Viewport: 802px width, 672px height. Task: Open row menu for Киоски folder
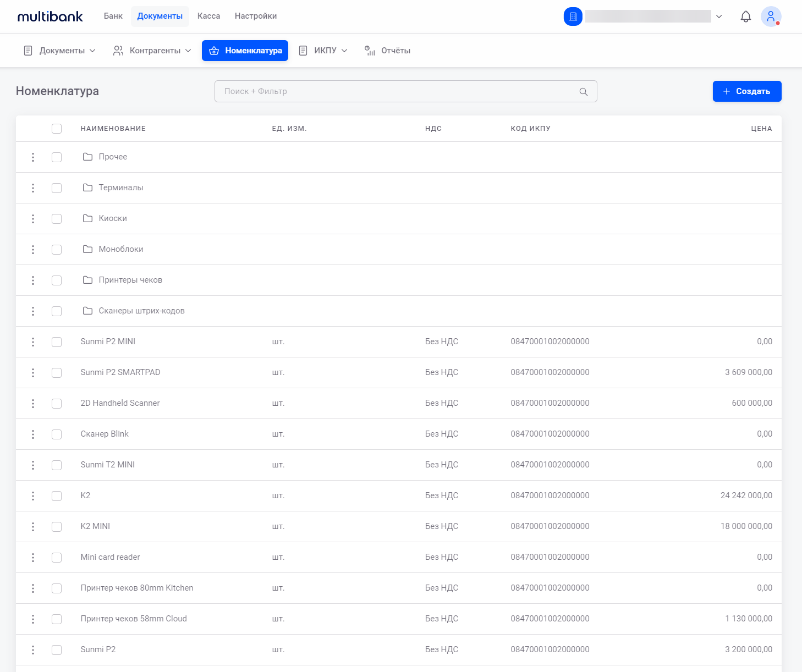pyautogui.click(x=33, y=219)
